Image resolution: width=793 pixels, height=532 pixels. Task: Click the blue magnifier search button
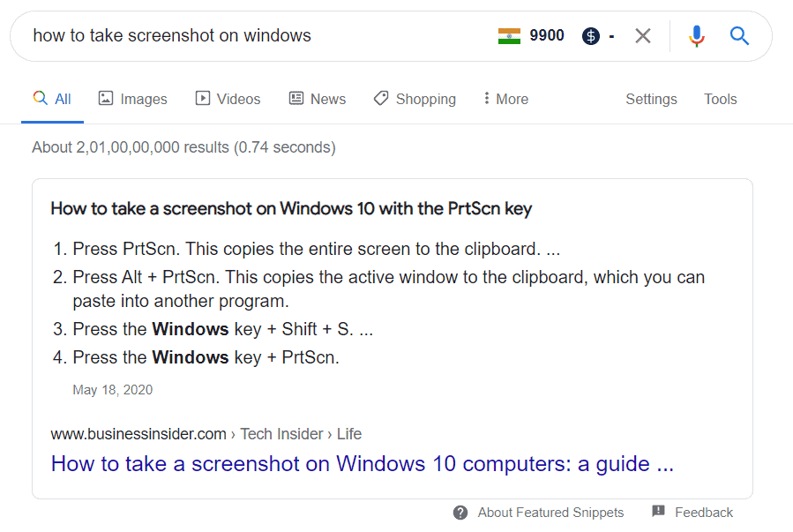(739, 36)
